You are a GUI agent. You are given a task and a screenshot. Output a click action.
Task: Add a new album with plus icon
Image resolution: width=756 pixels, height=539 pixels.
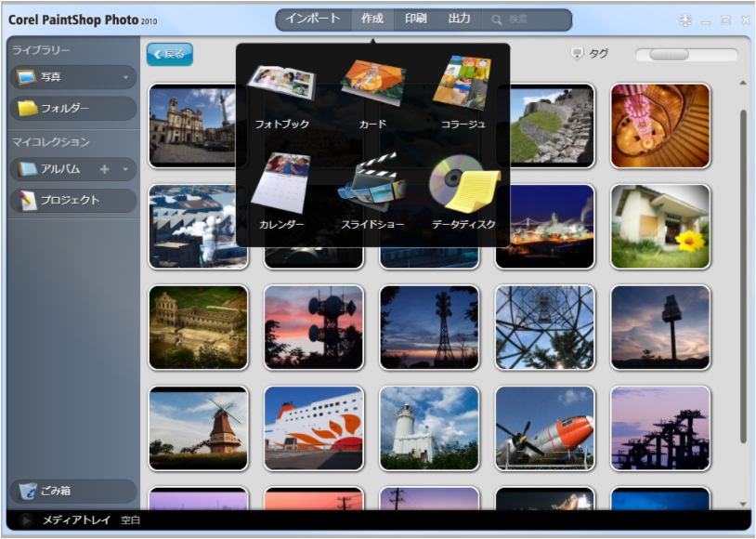[104, 169]
